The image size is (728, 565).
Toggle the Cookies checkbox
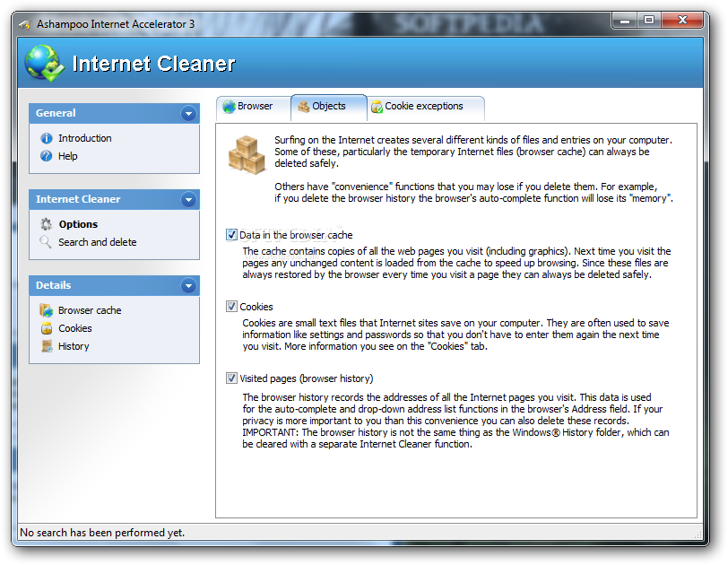(231, 307)
